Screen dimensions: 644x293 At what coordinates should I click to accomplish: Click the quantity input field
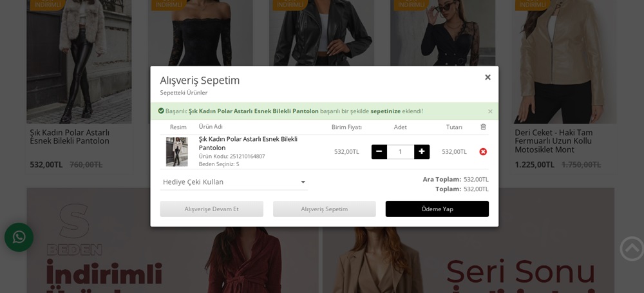400,152
